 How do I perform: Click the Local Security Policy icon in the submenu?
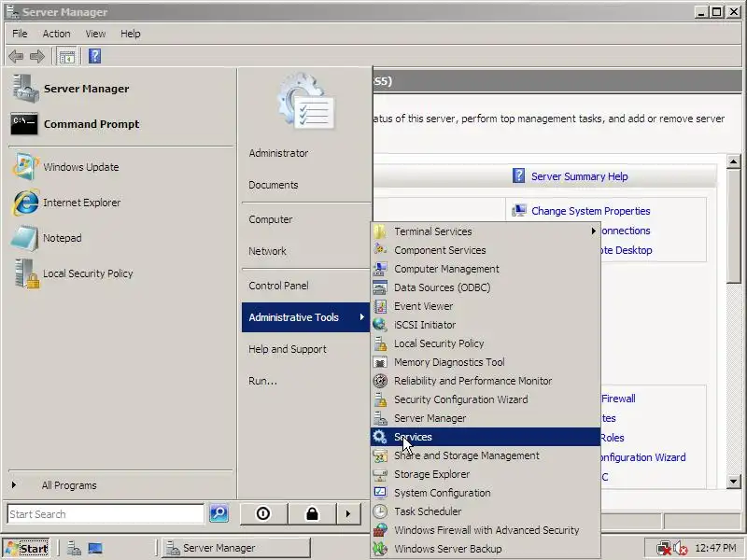(380, 343)
